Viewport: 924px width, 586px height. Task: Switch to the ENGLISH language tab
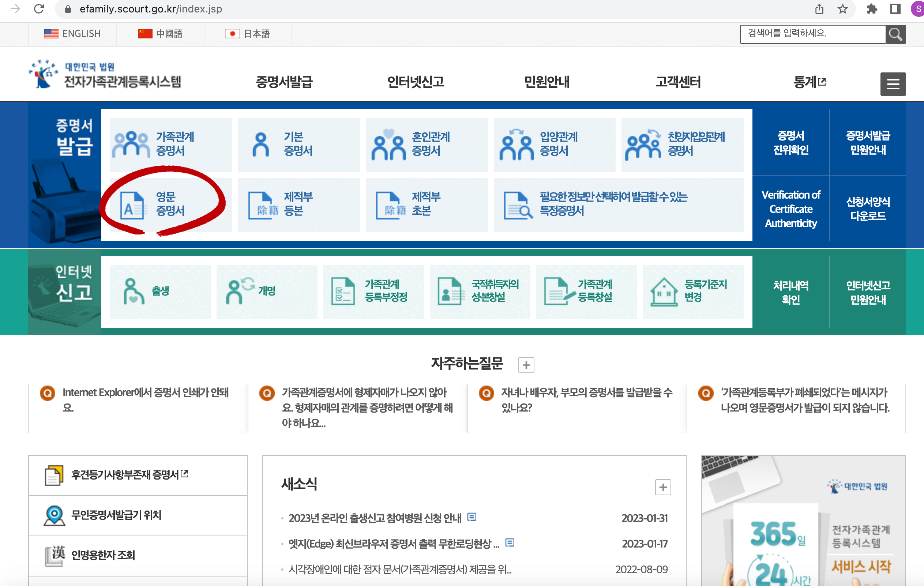pos(73,34)
